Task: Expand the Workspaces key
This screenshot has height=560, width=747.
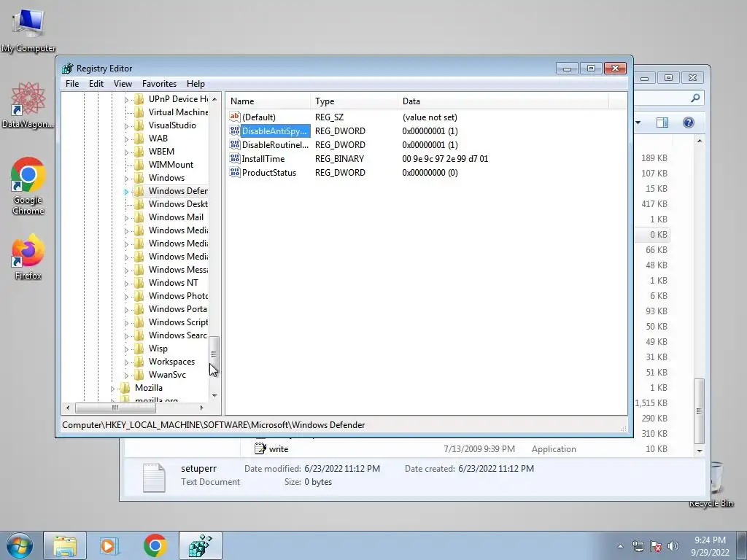Action: pos(126,362)
